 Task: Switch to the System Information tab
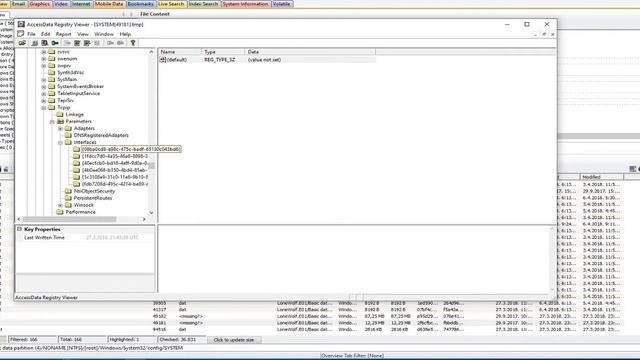point(246,4)
